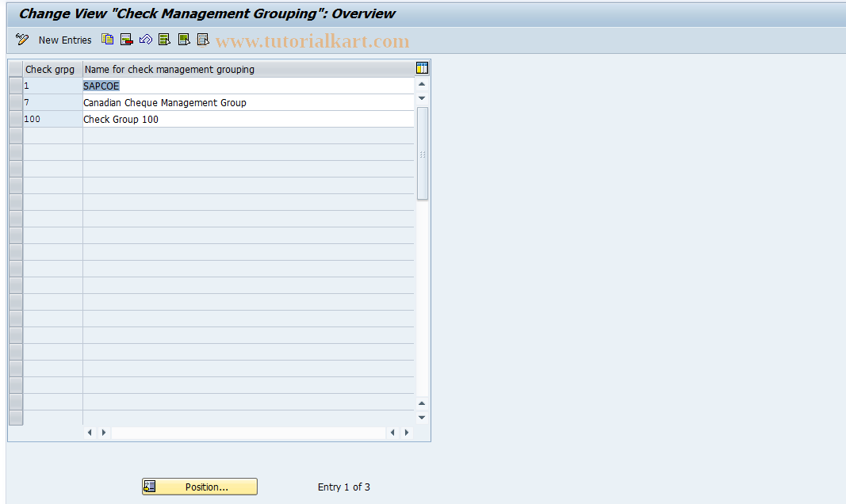
Task: Click the left-side horizontal scroll left arrow
Action: (x=90, y=433)
